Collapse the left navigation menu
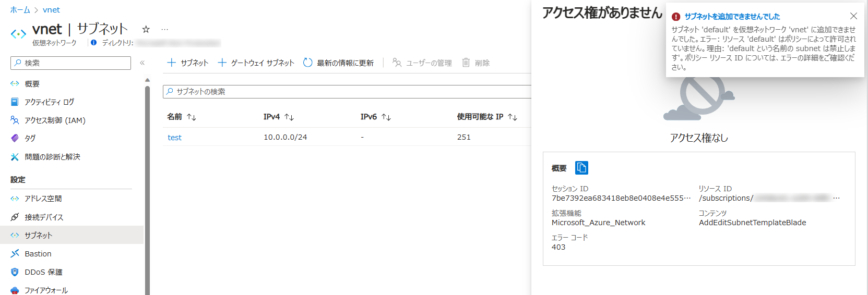The image size is (868, 295). click(142, 63)
